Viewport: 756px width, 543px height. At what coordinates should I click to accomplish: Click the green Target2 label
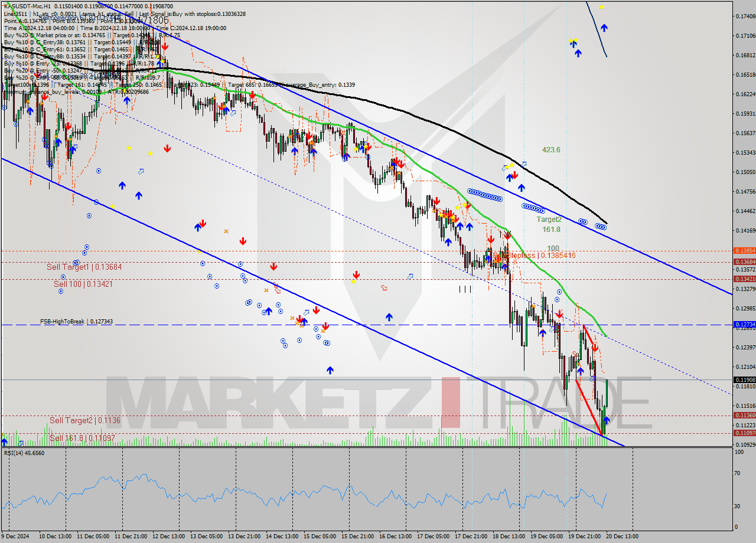[549, 219]
